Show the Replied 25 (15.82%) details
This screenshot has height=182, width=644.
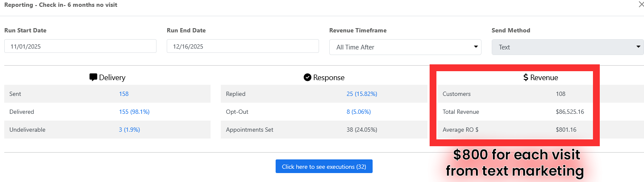[362, 94]
